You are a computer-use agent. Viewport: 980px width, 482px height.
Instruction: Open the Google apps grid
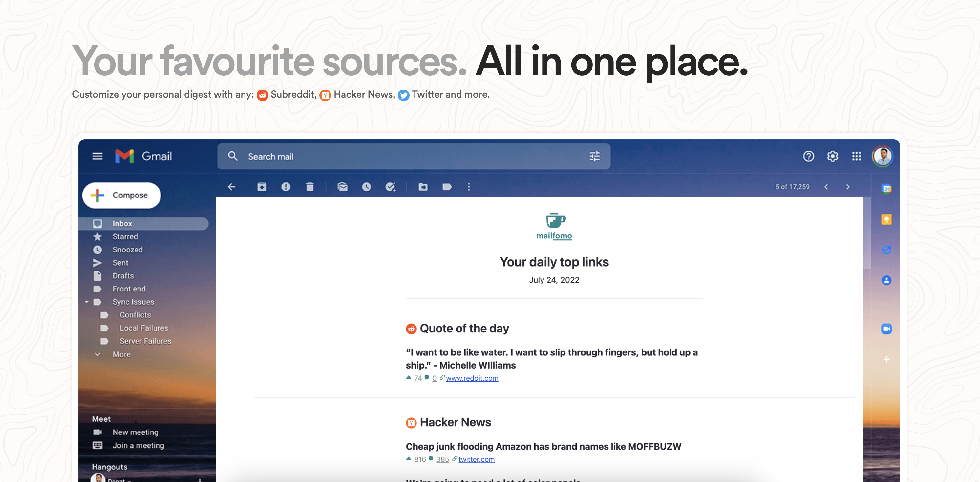tap(856, 156)
